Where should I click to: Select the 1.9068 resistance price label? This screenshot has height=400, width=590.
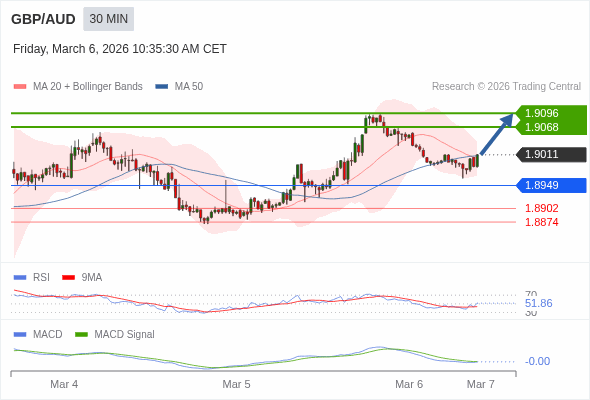[541, 127]
